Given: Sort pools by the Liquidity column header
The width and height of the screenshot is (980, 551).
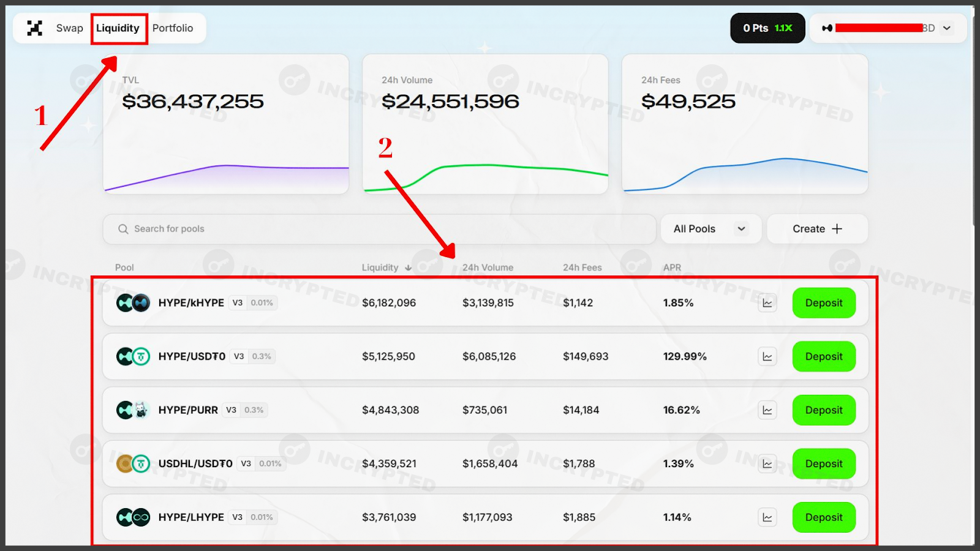Looking at the screenshot, I should [x=380, y=268].
